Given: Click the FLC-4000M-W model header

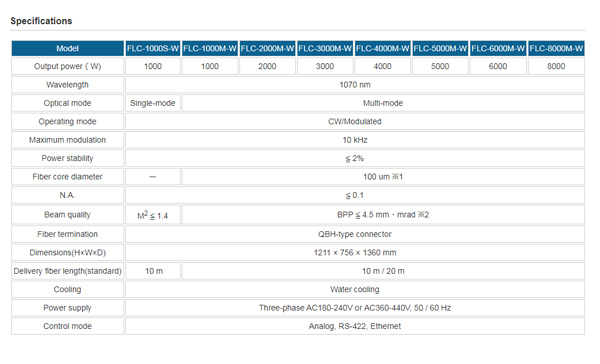Looking at the screenshot, I should pyautogui.click(x=382, y=49).
